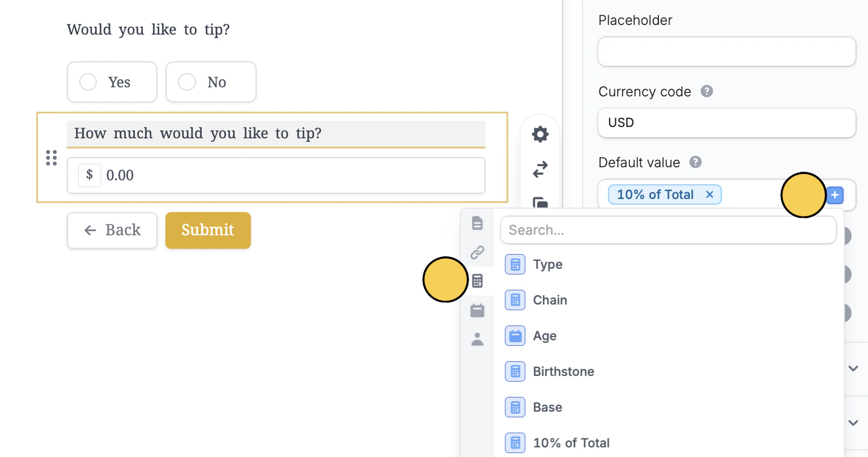Screen dimensions: 868x457
Task: Pick Chain in the variable list
Action: point(550,300)
